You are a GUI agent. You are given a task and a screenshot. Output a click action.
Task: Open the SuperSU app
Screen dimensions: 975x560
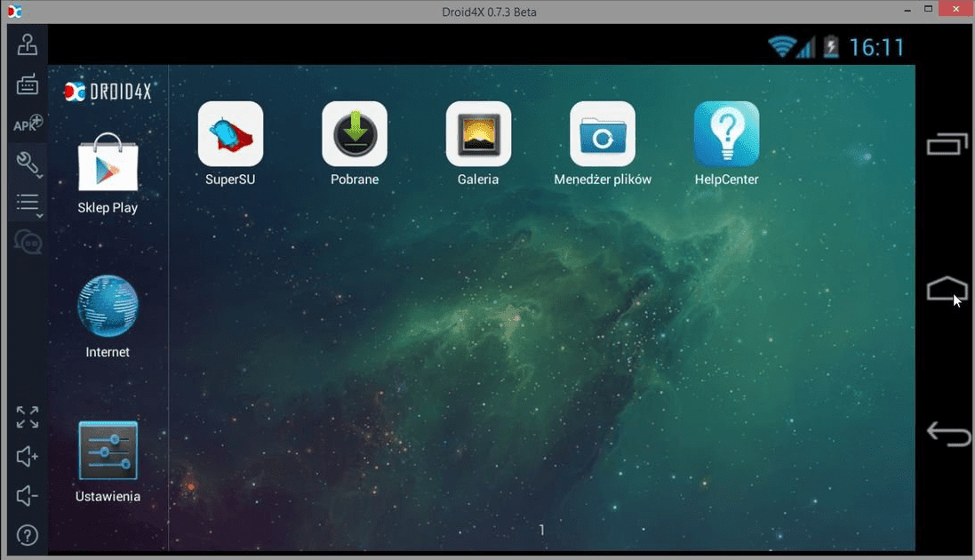coord(230,134)
